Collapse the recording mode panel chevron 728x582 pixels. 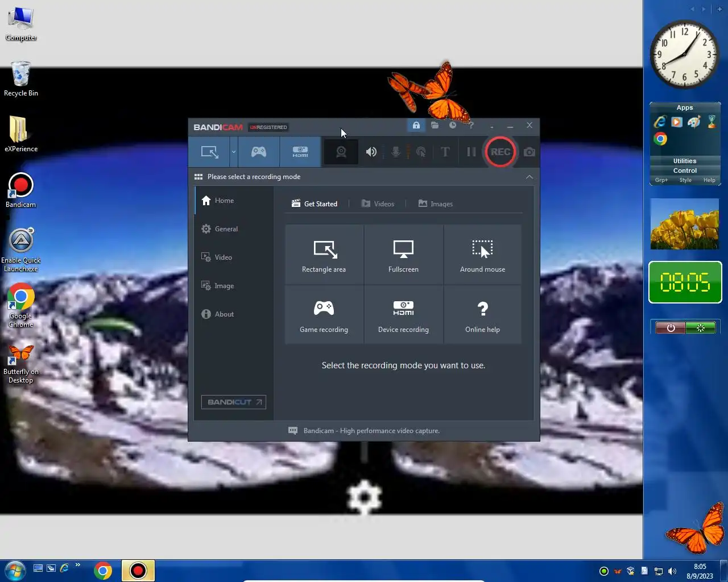[x=530, y=177]
